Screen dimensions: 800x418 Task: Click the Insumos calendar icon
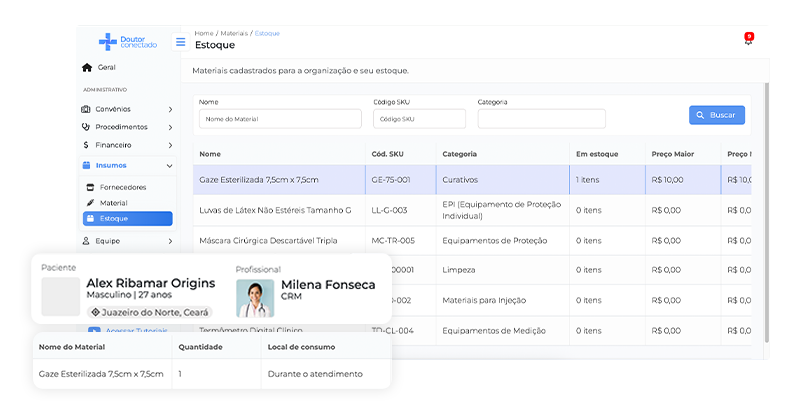[x=86, y=165]
